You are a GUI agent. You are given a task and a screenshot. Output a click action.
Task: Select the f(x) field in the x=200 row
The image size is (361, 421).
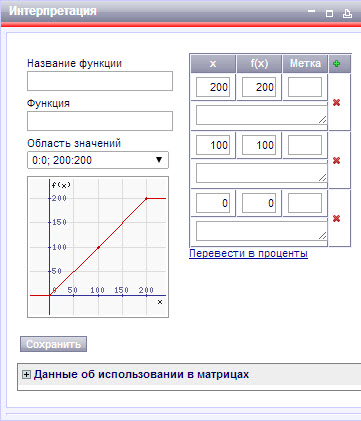[259, 87]
